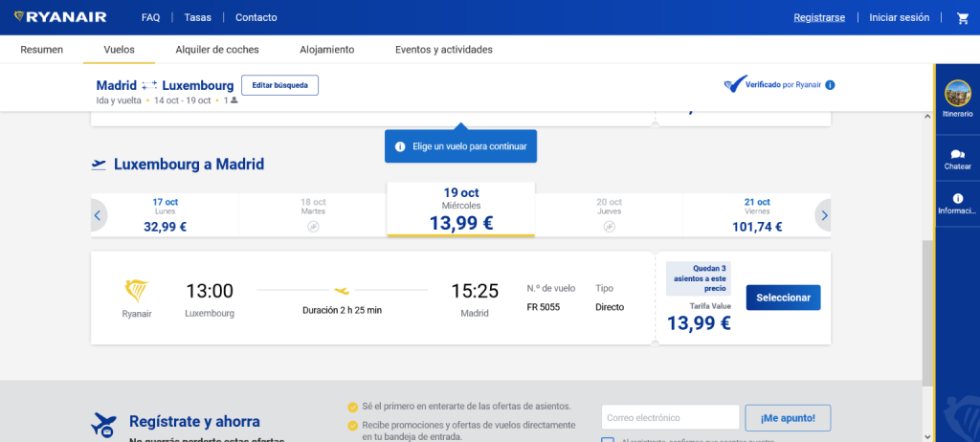Open the Chatear chat panel
The image size is (980, 442).
[957, 160]
